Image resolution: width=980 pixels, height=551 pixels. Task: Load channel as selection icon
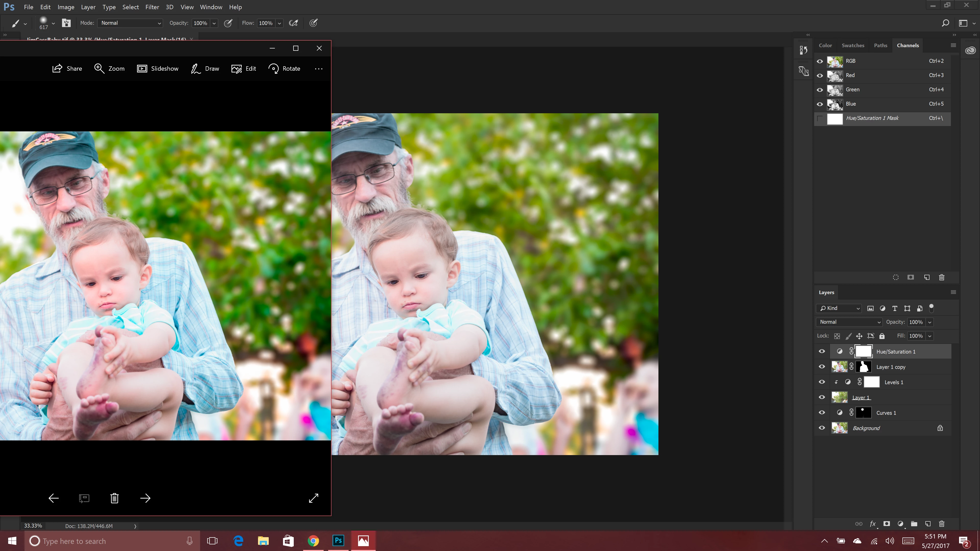[896, 277]
